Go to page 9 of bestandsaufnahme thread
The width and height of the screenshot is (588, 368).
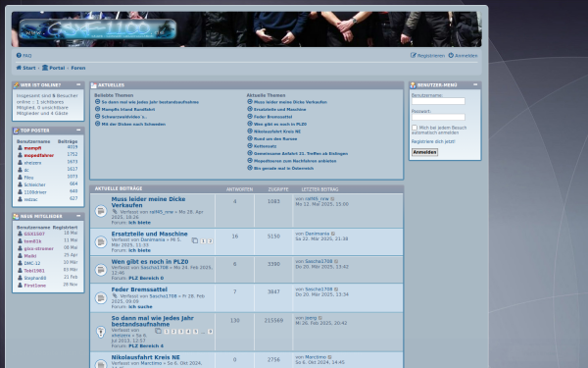[210, 332]
